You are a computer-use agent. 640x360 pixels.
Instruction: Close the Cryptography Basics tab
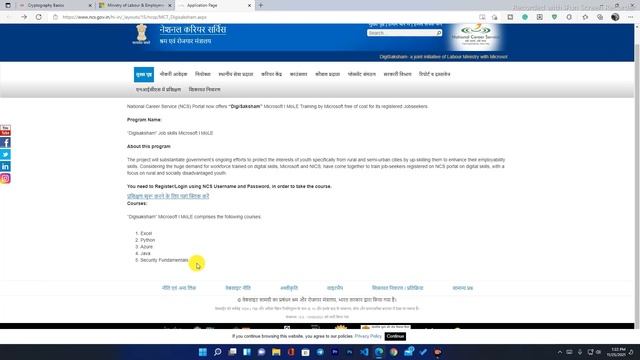(x=90, y=5)
